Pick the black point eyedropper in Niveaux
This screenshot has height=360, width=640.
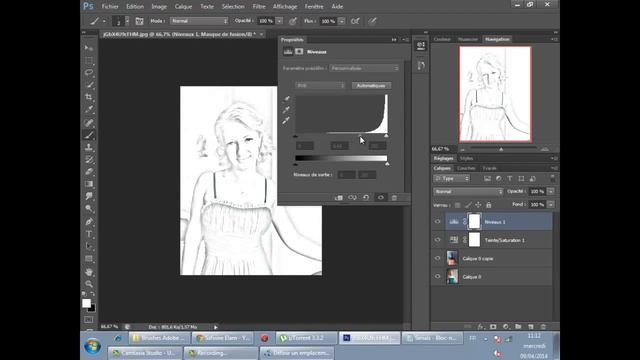[x=287, y=98]
